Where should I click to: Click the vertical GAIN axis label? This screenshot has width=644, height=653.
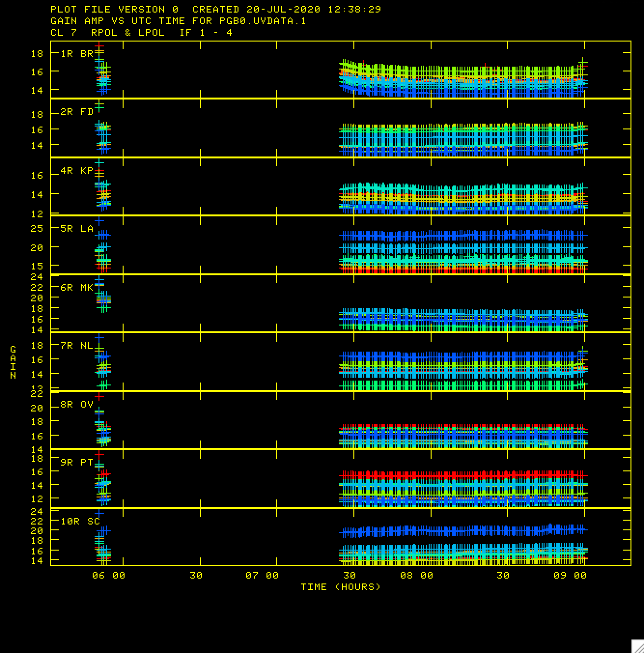point(13,362)
